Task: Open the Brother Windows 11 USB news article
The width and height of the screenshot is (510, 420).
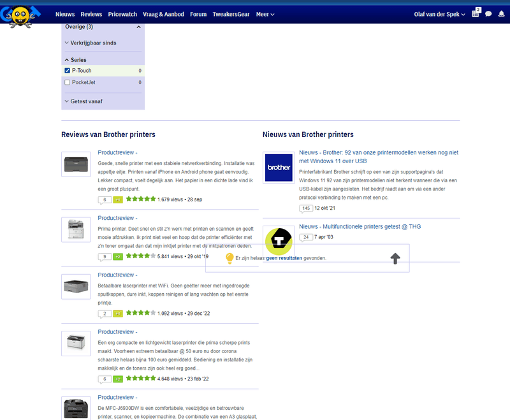Action: pos(379,157)
